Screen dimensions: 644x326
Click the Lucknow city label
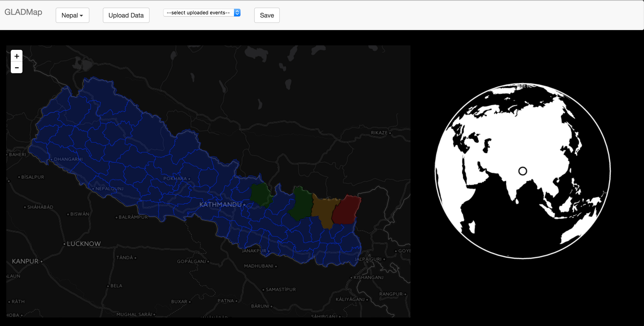[84, 244]
